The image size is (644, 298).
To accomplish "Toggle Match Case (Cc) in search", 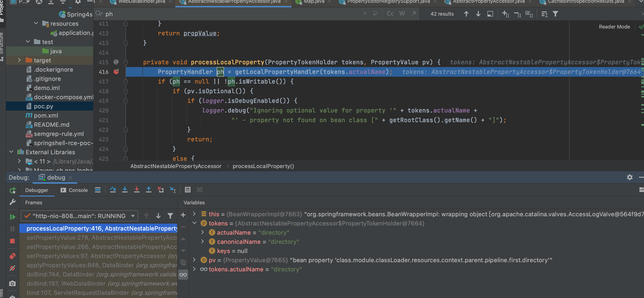I will click(x=390, y=14).
